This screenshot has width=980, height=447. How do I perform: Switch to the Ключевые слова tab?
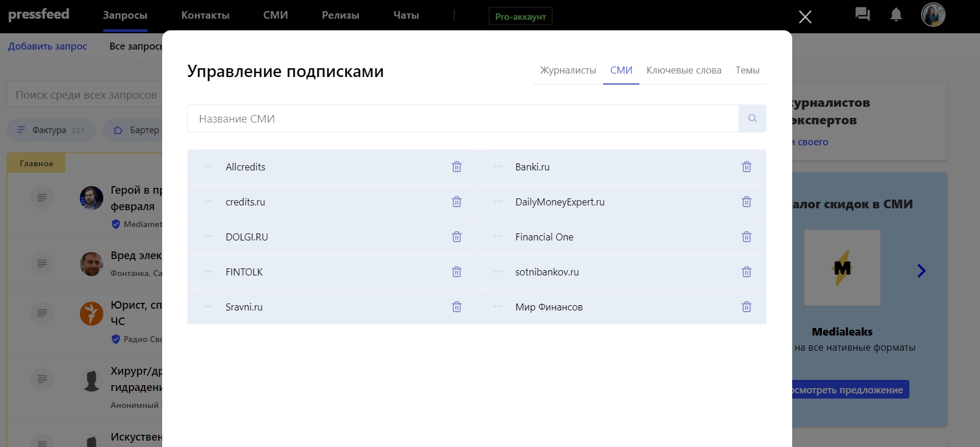[x=684, y=71]
